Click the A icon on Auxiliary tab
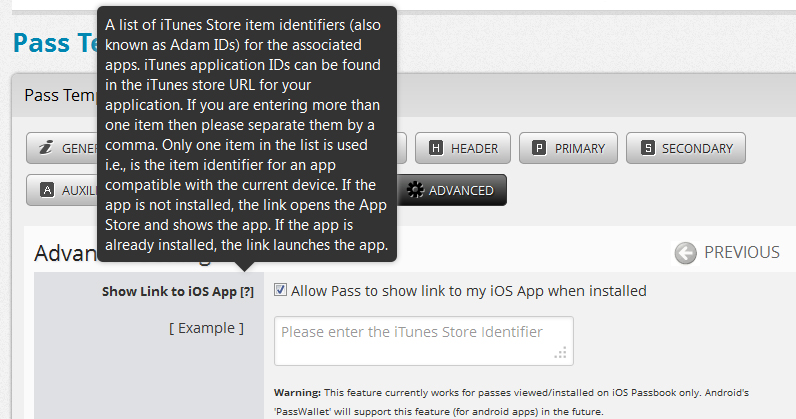 pyautogui.click(x=47, y=190)
